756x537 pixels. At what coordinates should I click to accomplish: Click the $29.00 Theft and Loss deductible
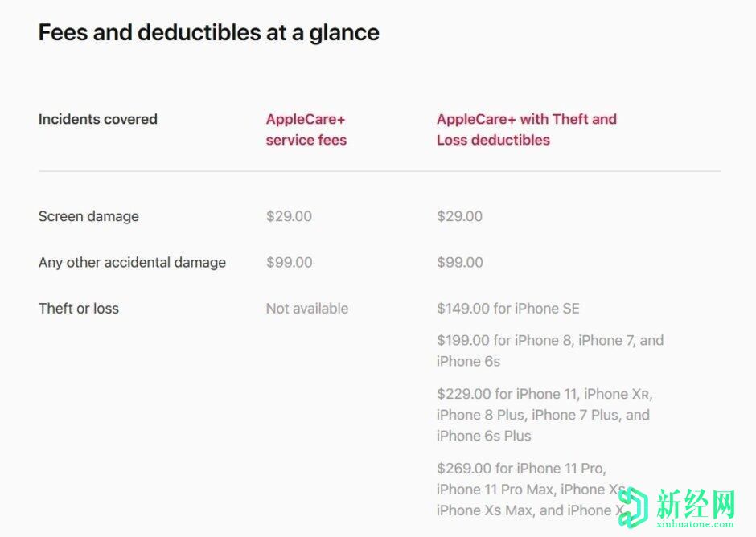(459, 216)
